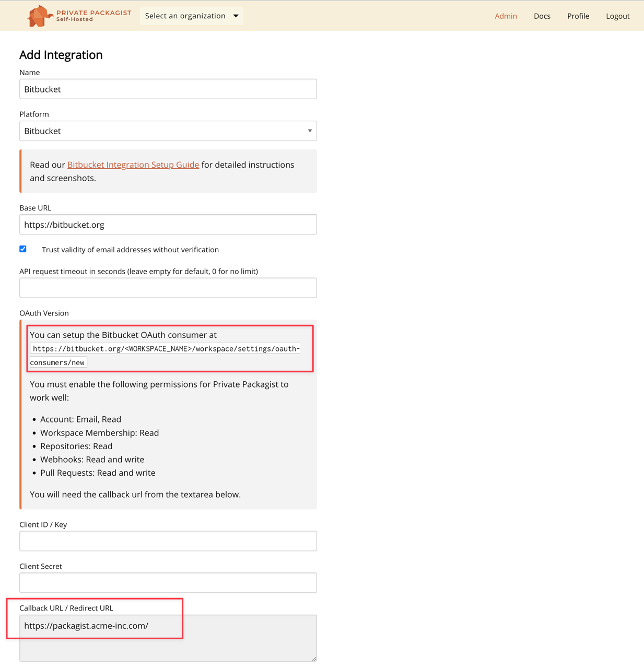The image size is (644, 668).
Task: Log out using the Logout link
Action: [617, 16]
